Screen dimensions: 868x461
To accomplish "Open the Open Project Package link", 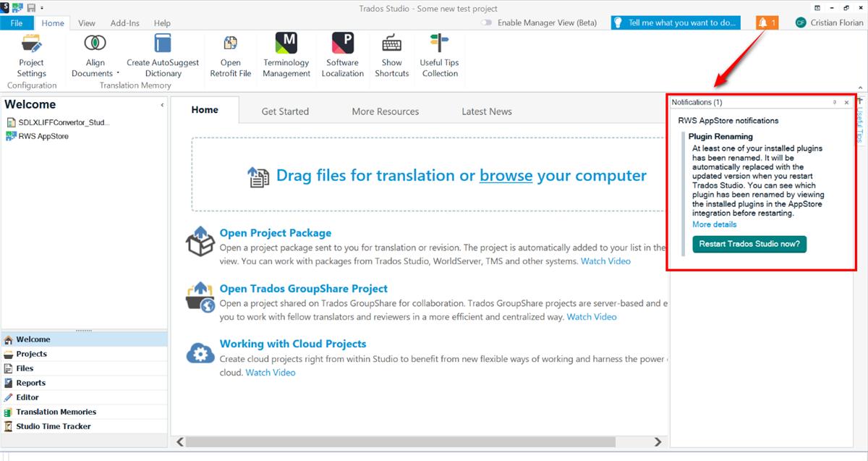I will [276, 233].
